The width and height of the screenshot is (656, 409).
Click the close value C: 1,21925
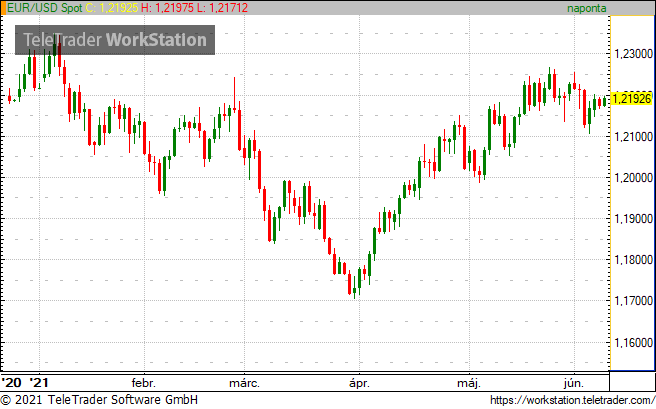112,8
